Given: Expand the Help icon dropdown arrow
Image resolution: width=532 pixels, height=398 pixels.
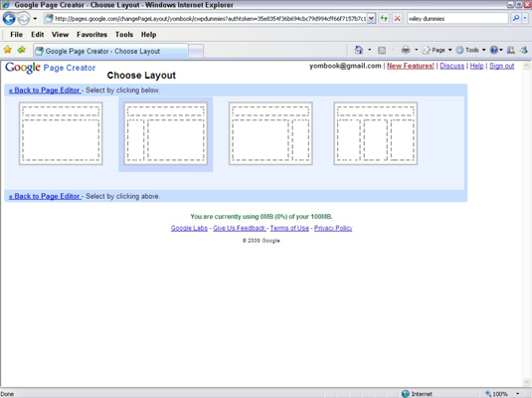Looking at the screenshot, I should coord(501,51).
